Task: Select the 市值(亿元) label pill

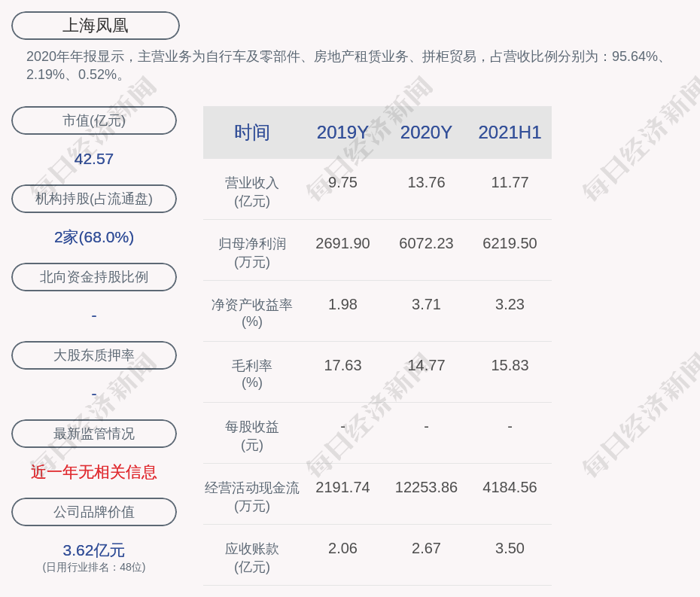Action: [x=94, y=120]
